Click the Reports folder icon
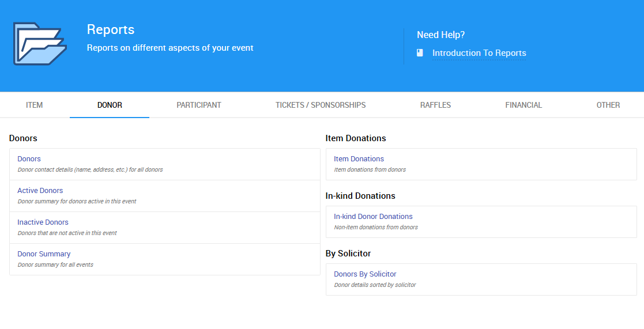Viewport: 644px width, 329px height. click(x=40, y=44)
